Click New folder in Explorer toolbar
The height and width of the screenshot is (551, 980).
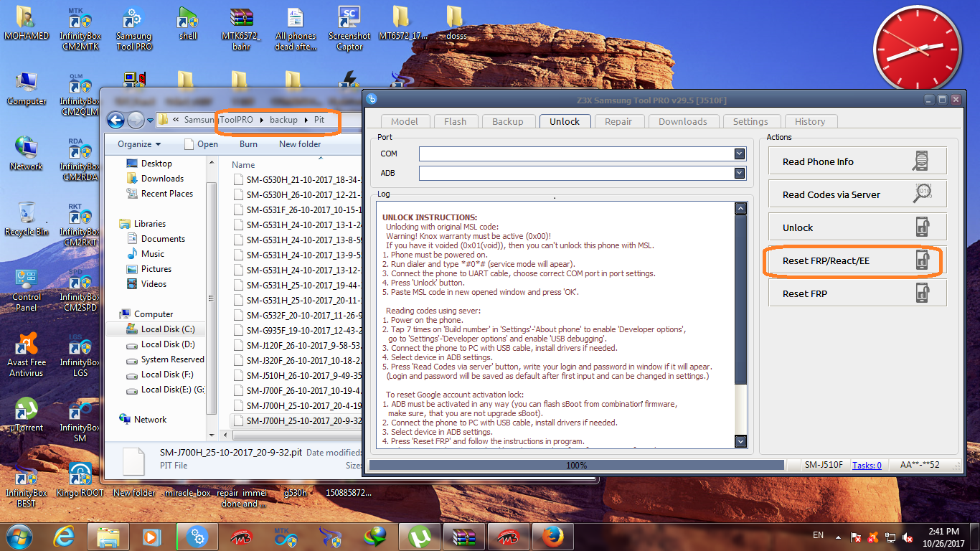point(300,144)
